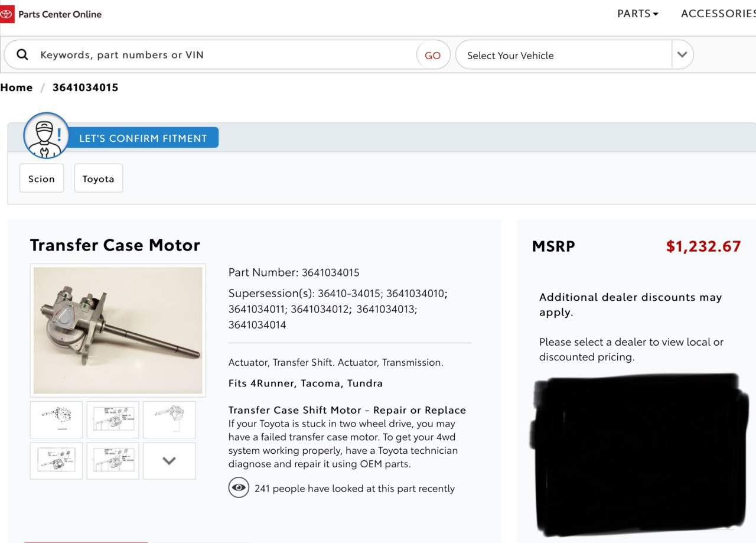
Task: Click the Additional dealer discounts may apply text
Action: [x=631, y=305]
